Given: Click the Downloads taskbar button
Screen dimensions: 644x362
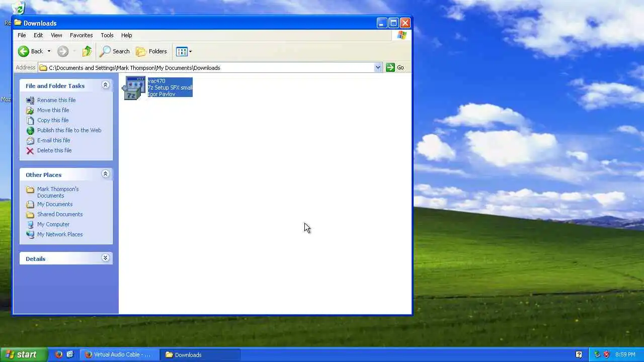Looking at the screenshot, I should tap(201, 354).
